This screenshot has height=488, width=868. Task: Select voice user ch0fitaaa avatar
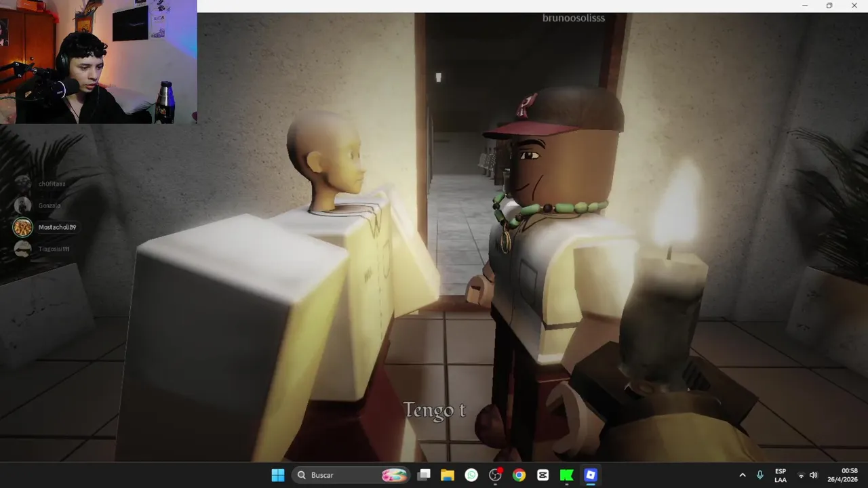(23, 184)
